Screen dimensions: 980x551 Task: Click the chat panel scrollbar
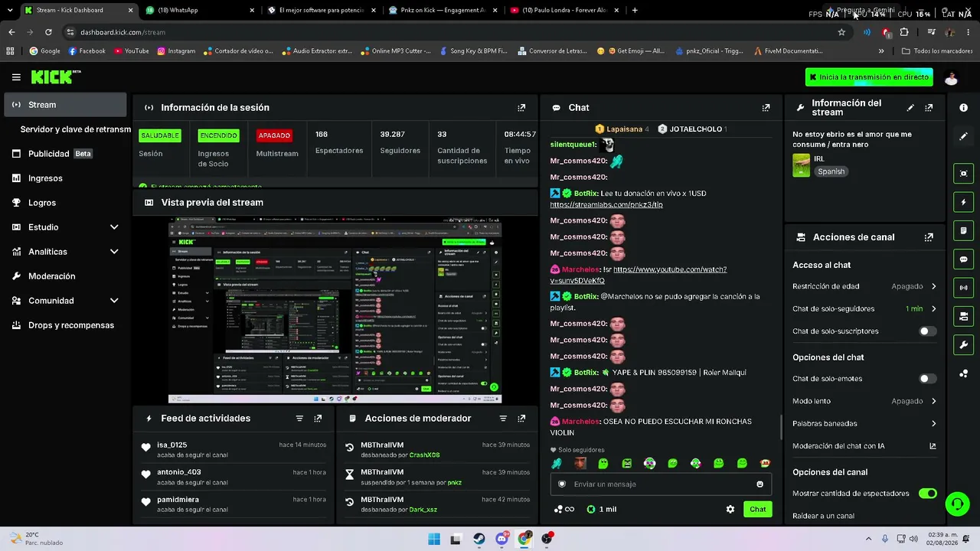781,427
